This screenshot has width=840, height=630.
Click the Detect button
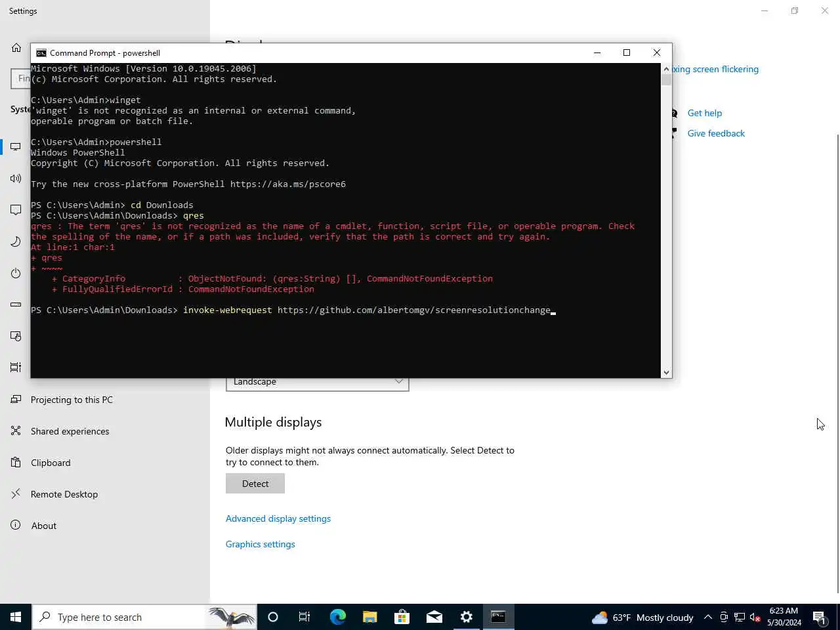click(255, 484)
